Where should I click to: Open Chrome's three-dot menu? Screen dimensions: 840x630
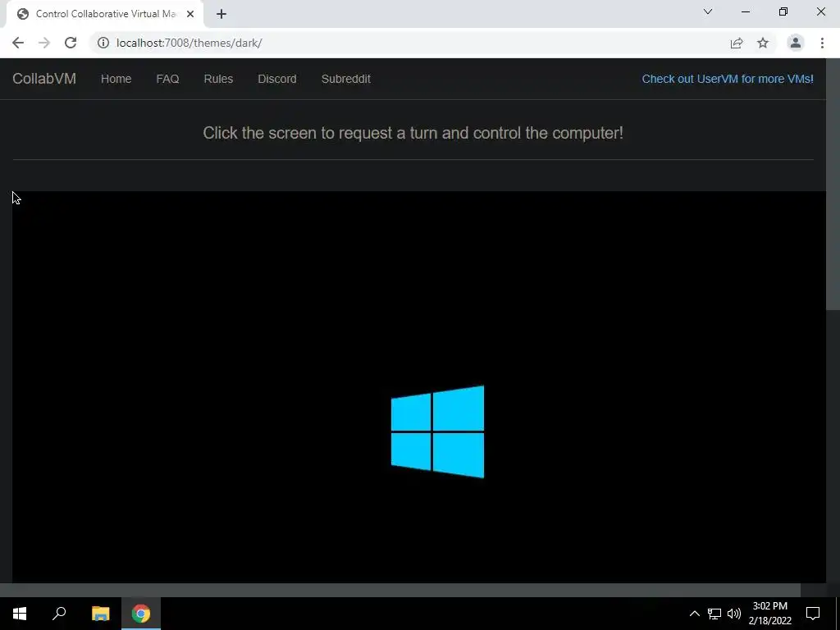click(x=822, y=43)
